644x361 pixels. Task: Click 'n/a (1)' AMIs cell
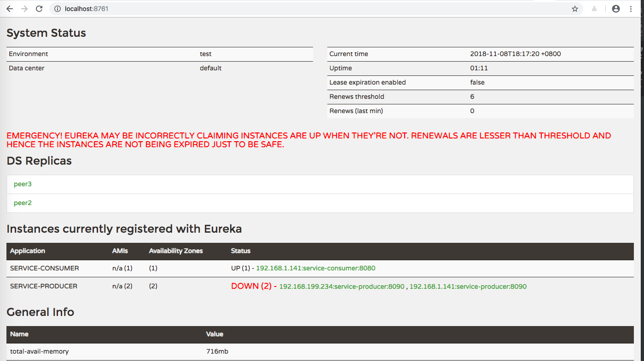[122, 268]
